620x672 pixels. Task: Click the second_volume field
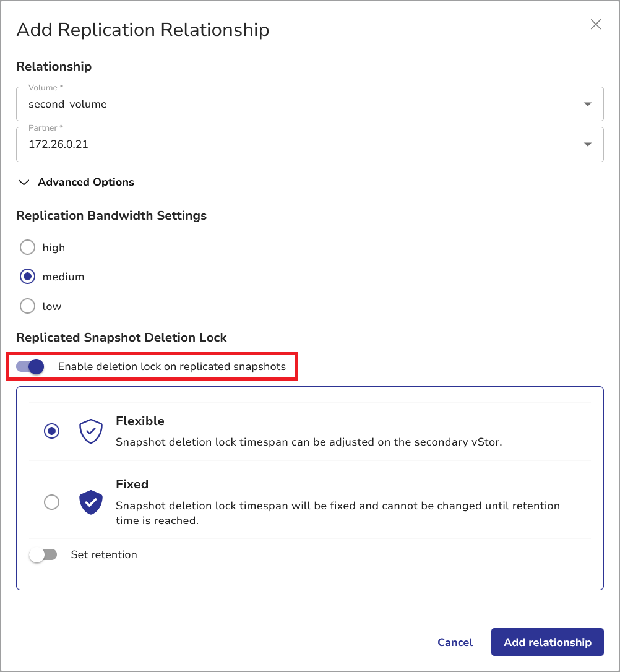tap(297, 105)
